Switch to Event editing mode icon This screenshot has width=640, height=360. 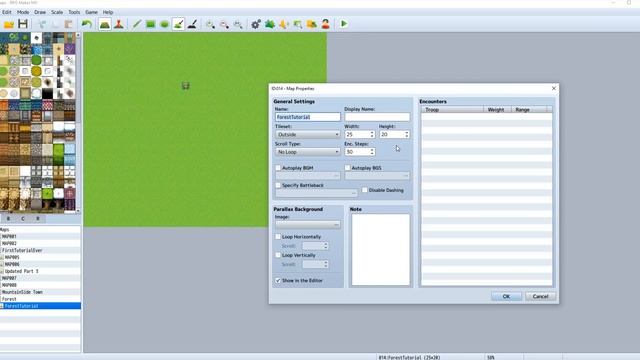119,24
